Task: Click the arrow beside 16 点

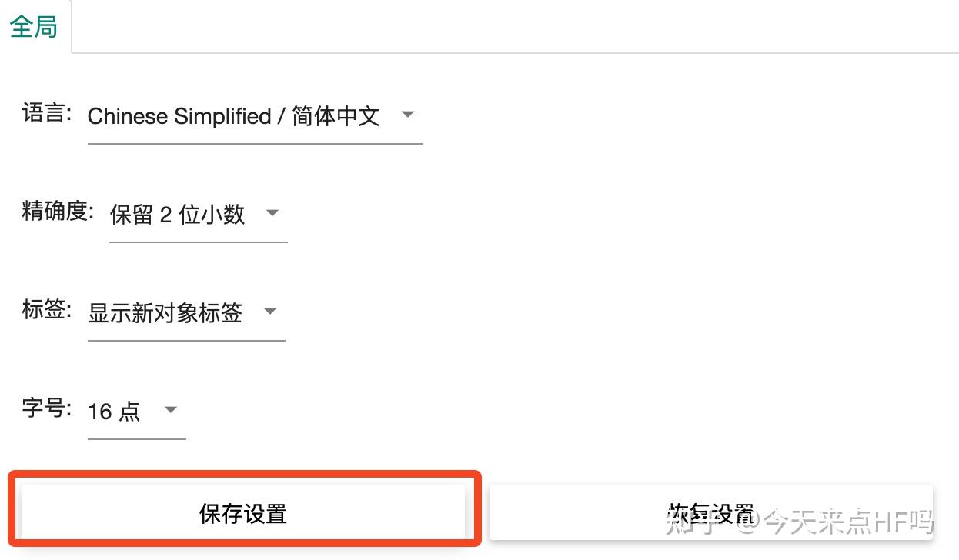Action: tap(171, 410)
